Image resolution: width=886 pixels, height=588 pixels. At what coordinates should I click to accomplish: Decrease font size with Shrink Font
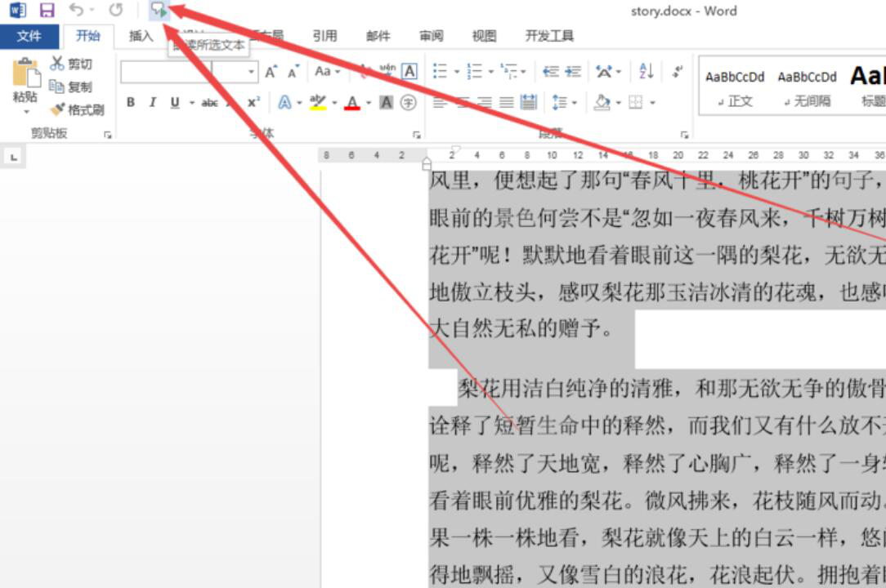coord(293,72)
